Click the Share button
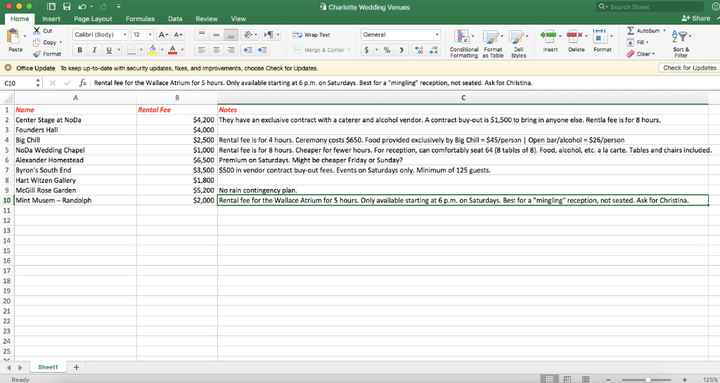Screen dimensions: 720x383 click(696, 18)
